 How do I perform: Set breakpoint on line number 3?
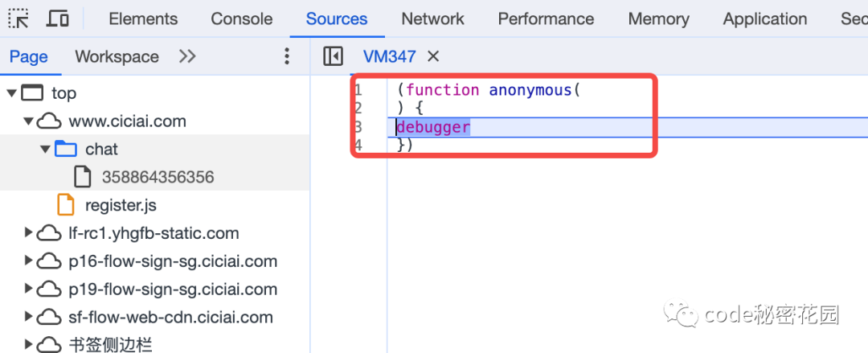click(358, 127)
